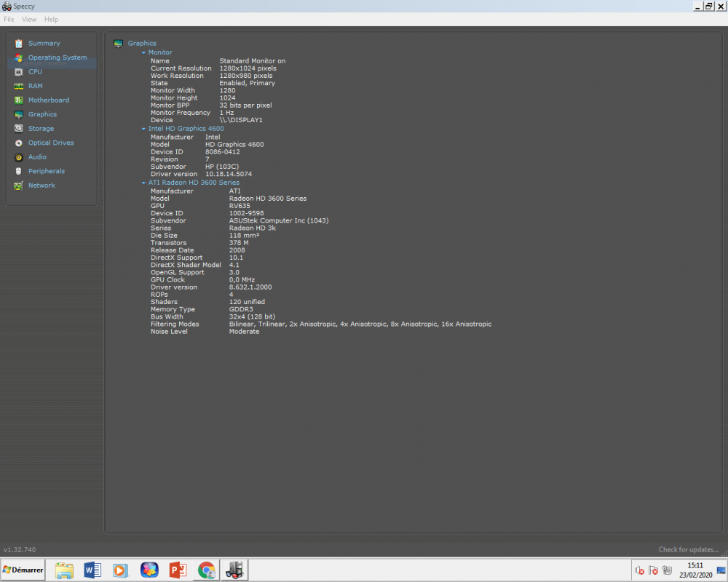Select the RAM memory icon
728x582 pixels.
(x=19, y=86)
